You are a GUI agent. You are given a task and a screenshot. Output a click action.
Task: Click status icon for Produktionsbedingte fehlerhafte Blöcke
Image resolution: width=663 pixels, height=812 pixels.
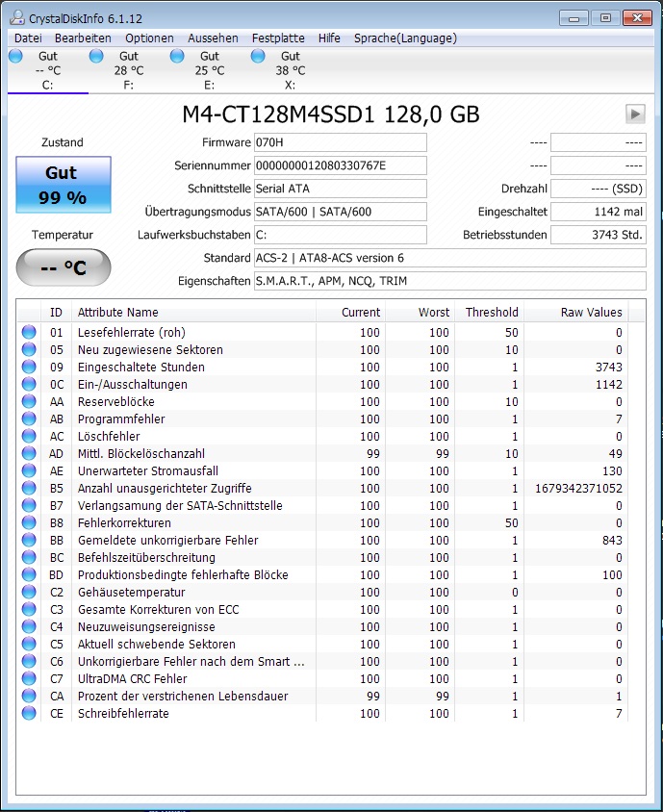click(29, 574)
